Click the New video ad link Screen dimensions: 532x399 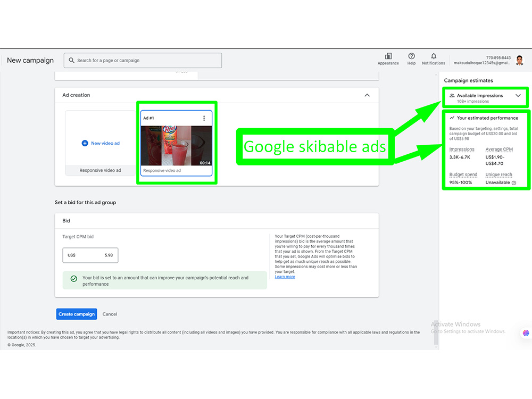[x=105, y=143]
